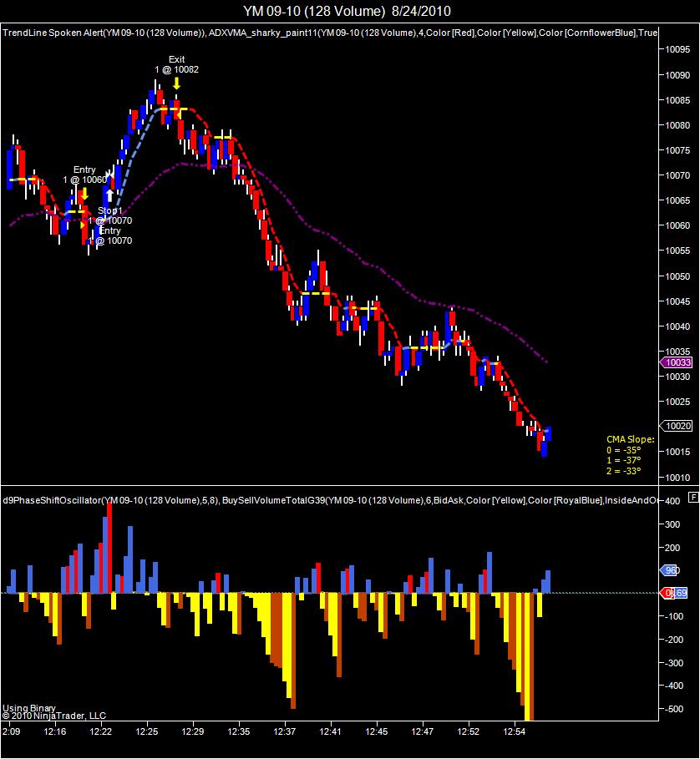Click the 400 oscillator axis label

(673, 502)
